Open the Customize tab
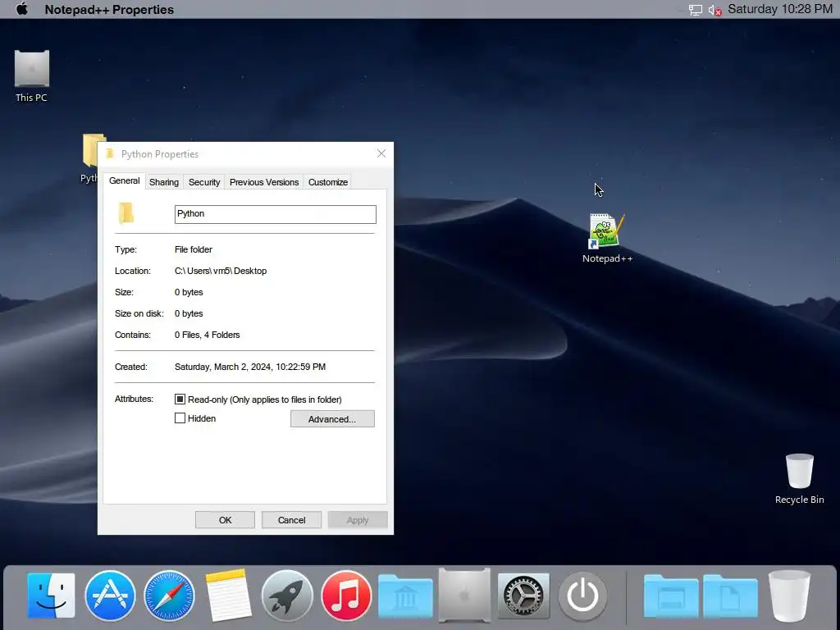The image size is (840, 630). tap(328, 182)
